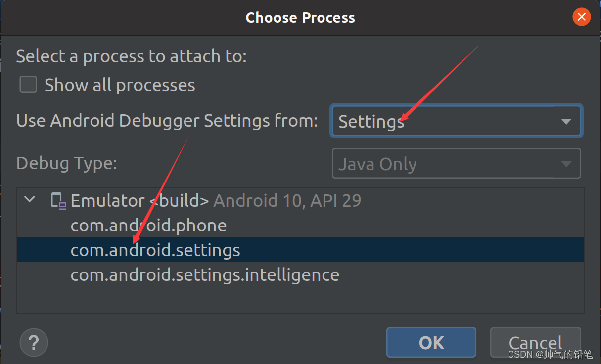Click the disabled dropdown arrow on Java Only

pos(567,163)
